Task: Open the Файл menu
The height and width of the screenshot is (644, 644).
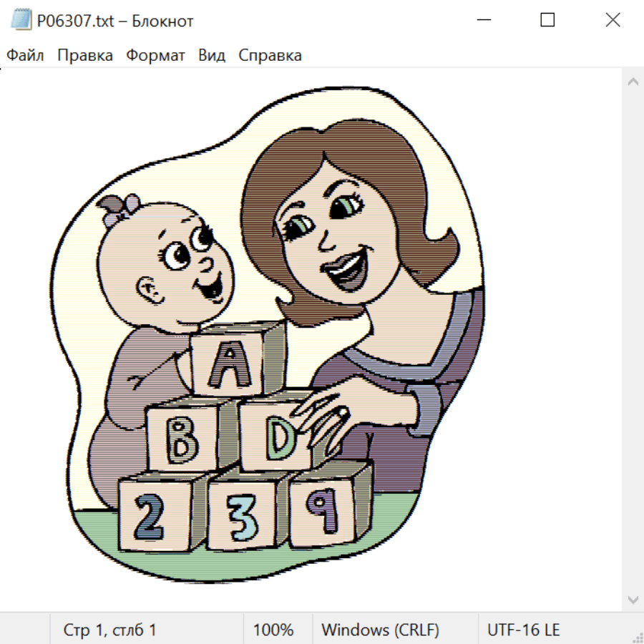Action: (x=25, y=56)
